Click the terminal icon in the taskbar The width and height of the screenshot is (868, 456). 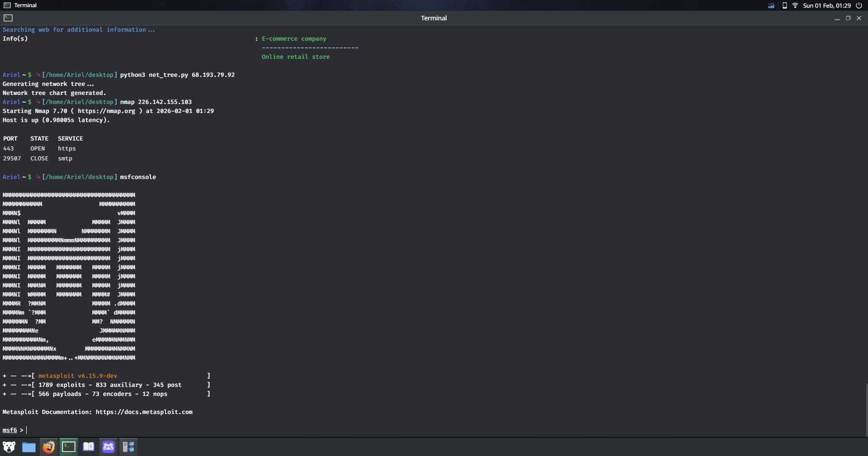coord(69,447)
